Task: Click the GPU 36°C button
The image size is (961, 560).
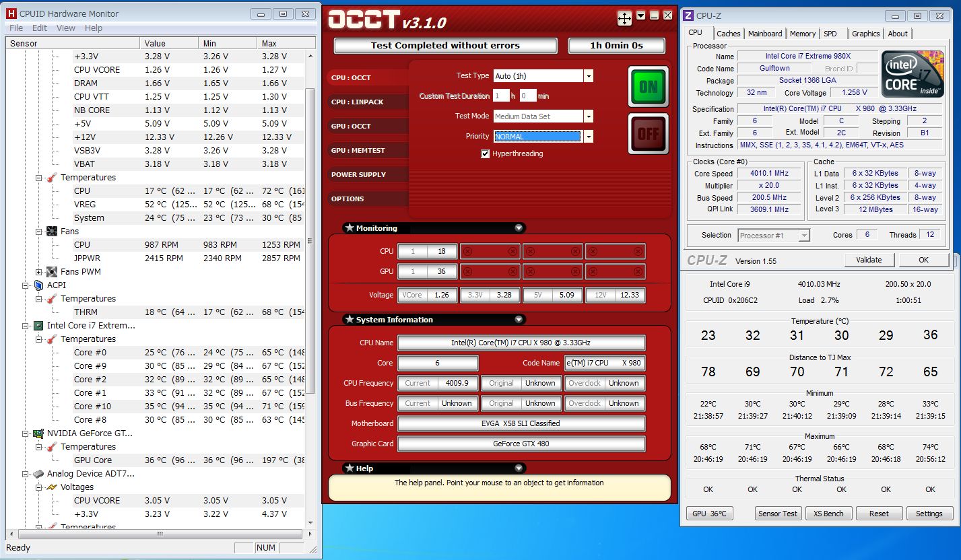Action: pyautogui.click(x=710, y=514)
